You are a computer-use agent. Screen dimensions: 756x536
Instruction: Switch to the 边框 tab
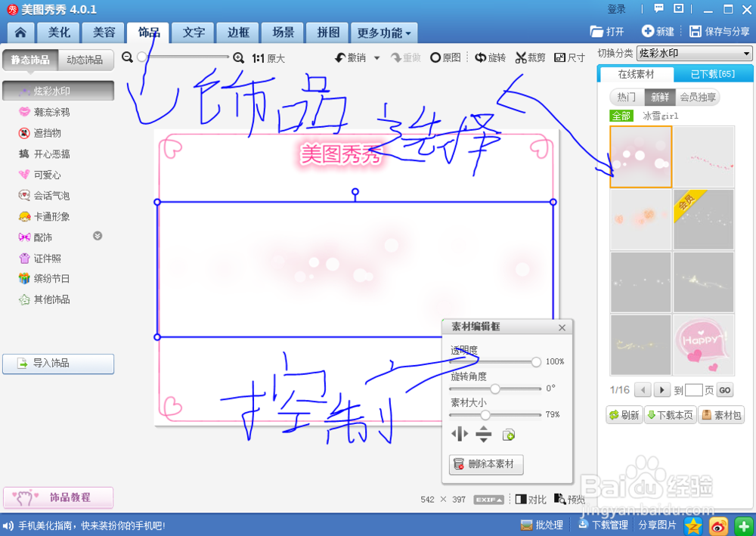pyautogui.click(x=238, y=33)
